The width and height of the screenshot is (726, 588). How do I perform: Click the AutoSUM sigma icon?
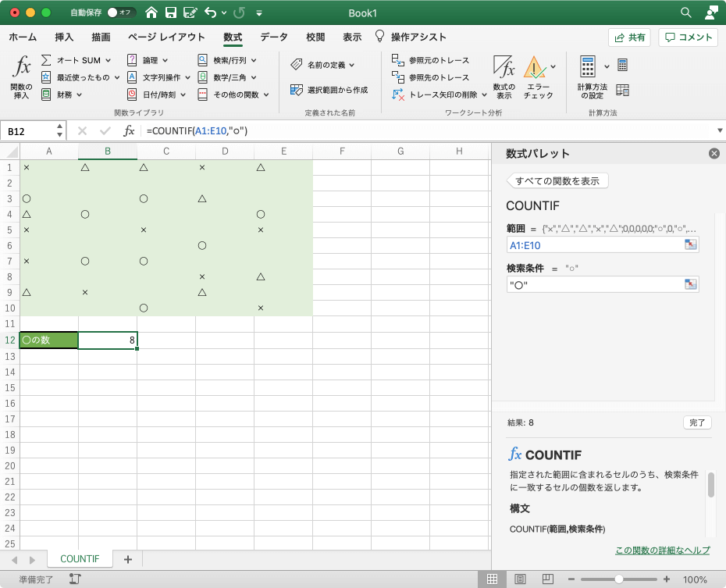(x=46, y=60)
